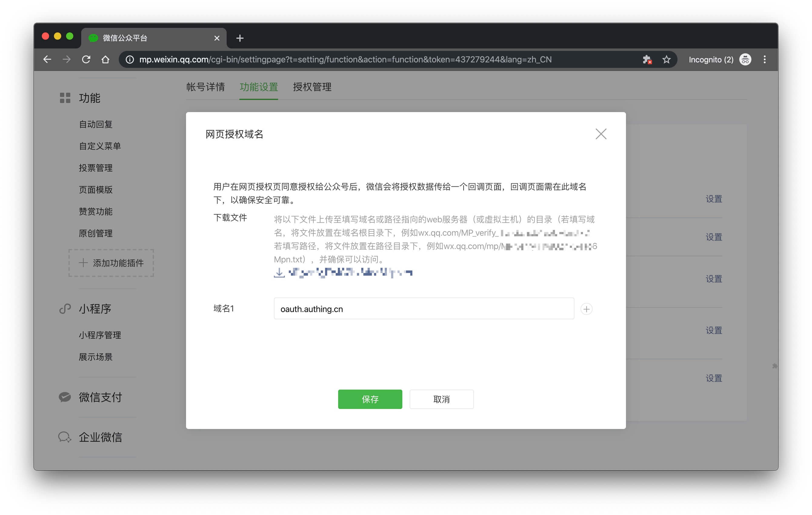Image resolution: width=812 pixels, height=515 pixels.
Task: Click the home icon in browser toolbar
Action: click(x=105, y=59)
